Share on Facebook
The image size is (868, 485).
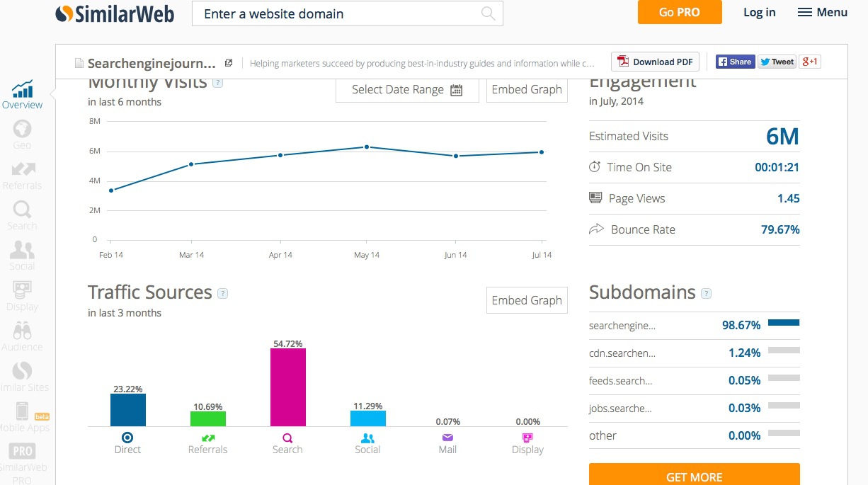(x=734, y=62)
